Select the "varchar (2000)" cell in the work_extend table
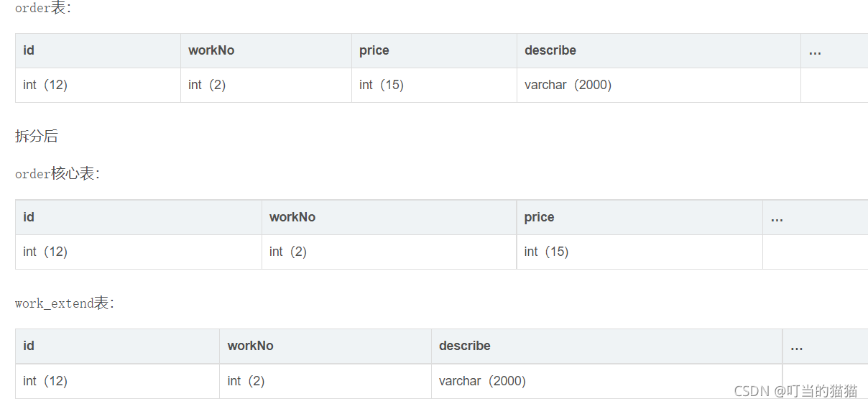 click(x=482, y=381)
